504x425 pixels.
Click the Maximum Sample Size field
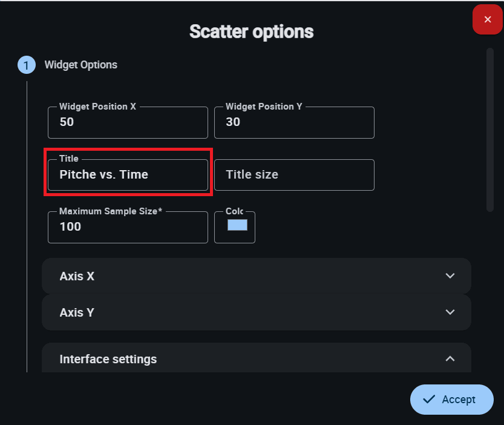(128, 227)
